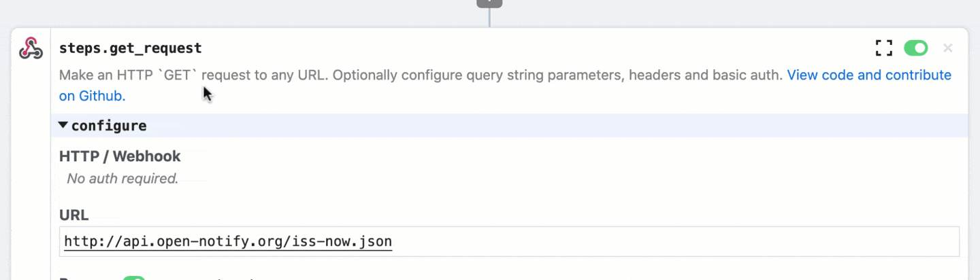Disable the steps.get_request step toggle
The width and height of the screenshot is (980, 280).
tap(915, 48)
